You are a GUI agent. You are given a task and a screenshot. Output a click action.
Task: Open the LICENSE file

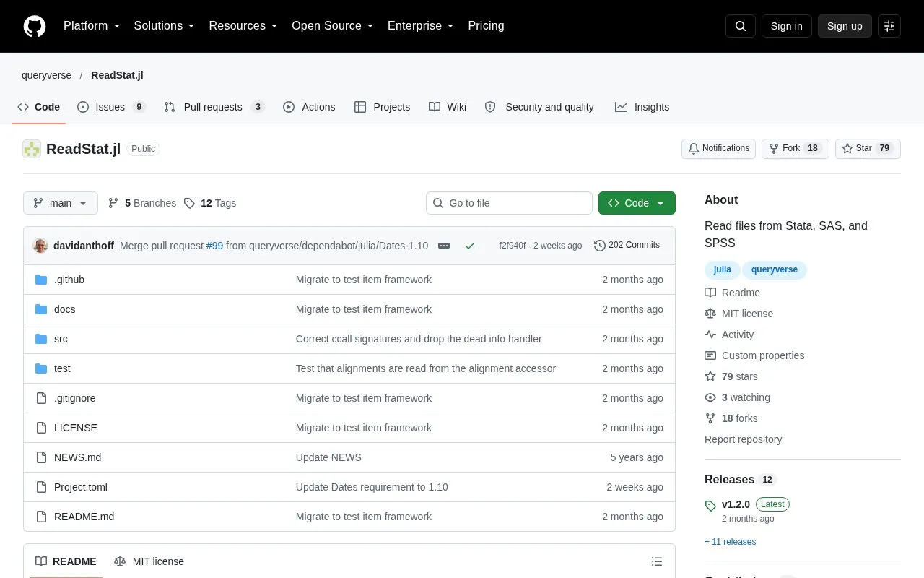(75, 428)
